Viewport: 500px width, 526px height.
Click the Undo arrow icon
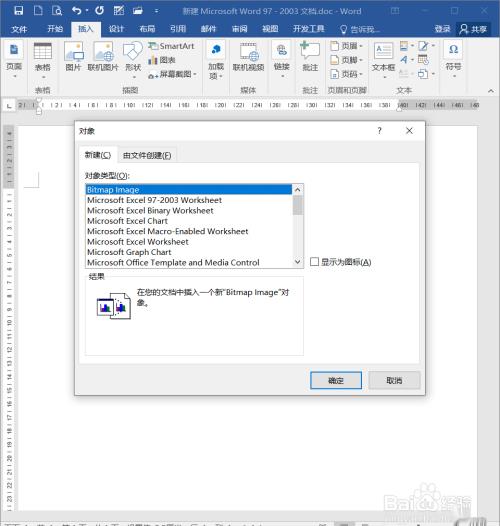tap(77, 11)
